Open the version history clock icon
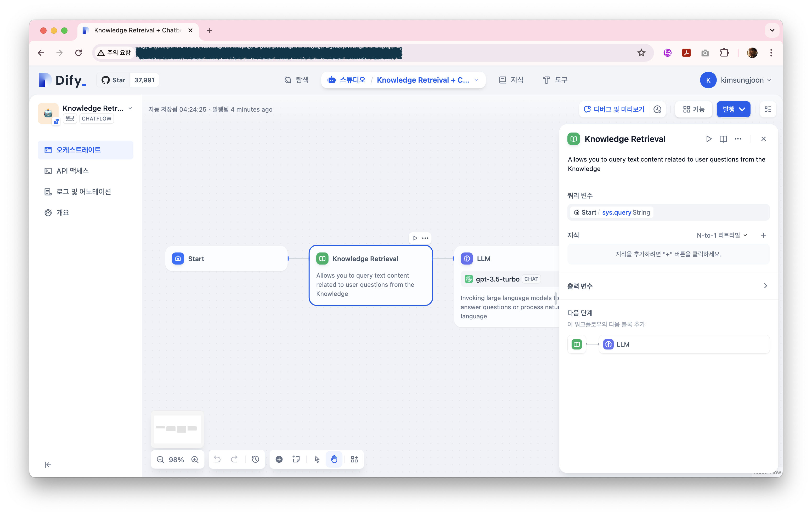Screen dimensions: 812x516 tap(255, 459)
